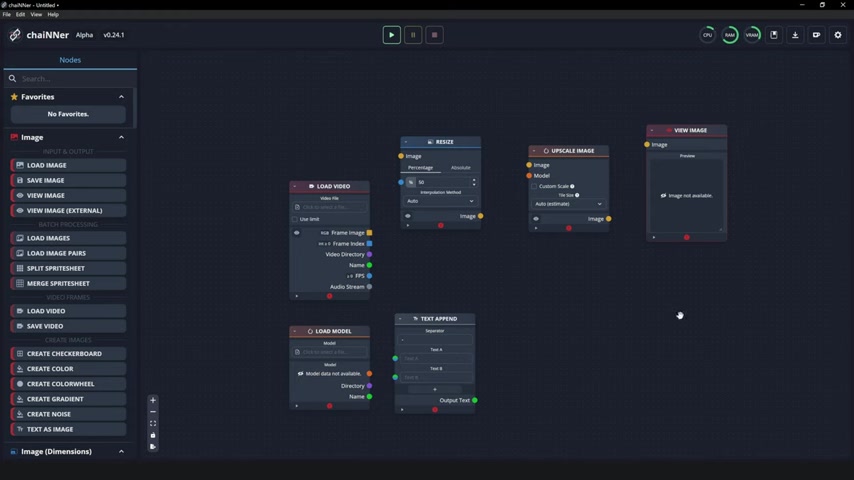854x480 pixels.
Task: Open the settings gear icon
Action: (x=838, y=35)
